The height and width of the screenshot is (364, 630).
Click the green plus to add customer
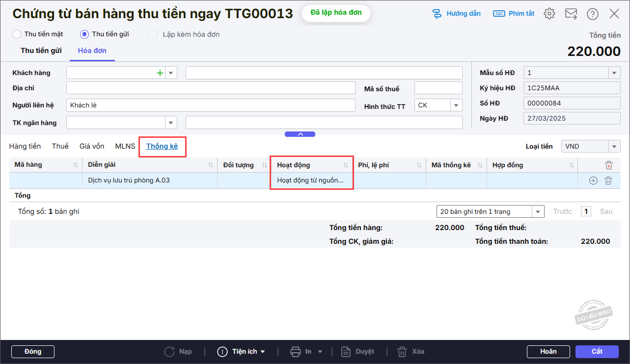point(160,73)
